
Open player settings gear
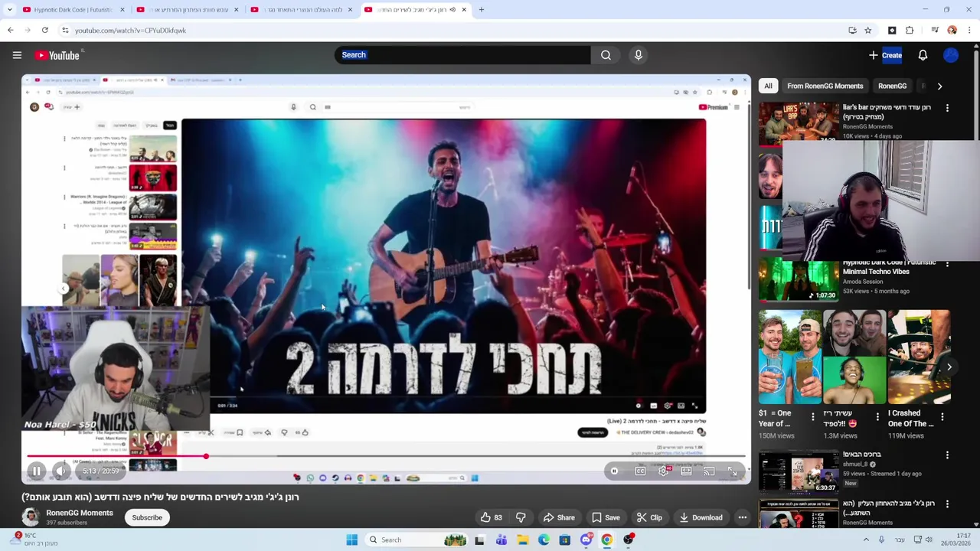[x=663, y=471]
